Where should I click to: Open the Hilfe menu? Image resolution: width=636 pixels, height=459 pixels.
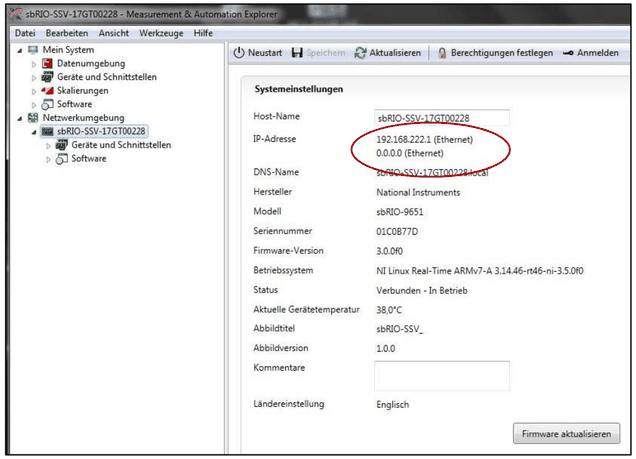203,33
